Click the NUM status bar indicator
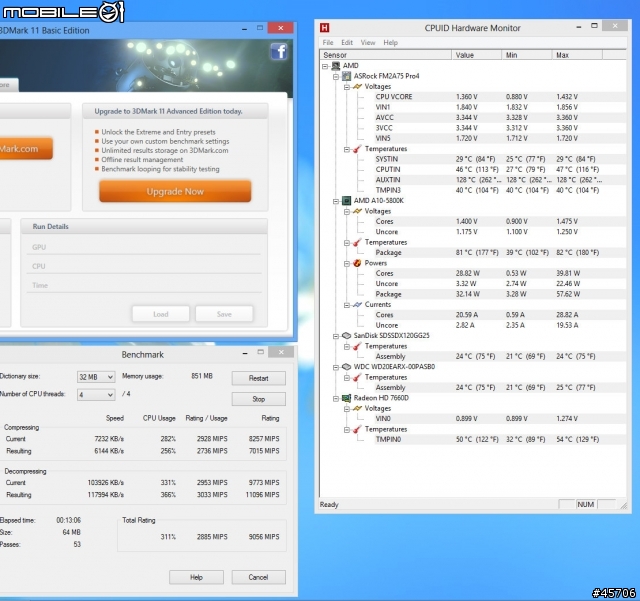This screenshot has height=601, width=640. pyautogui.click(x=586, y=504)
